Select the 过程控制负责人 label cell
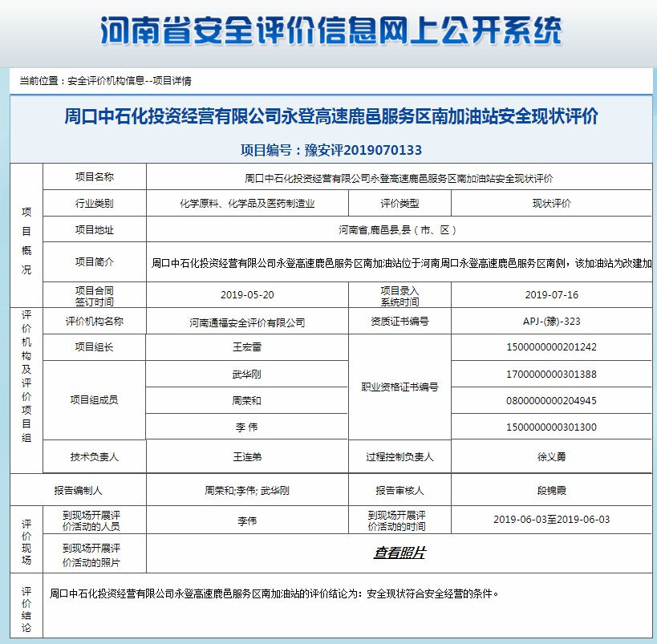Image resolution: width=657 pixels, height=644 pixels. pyautogui.click(x=399, y=456)
